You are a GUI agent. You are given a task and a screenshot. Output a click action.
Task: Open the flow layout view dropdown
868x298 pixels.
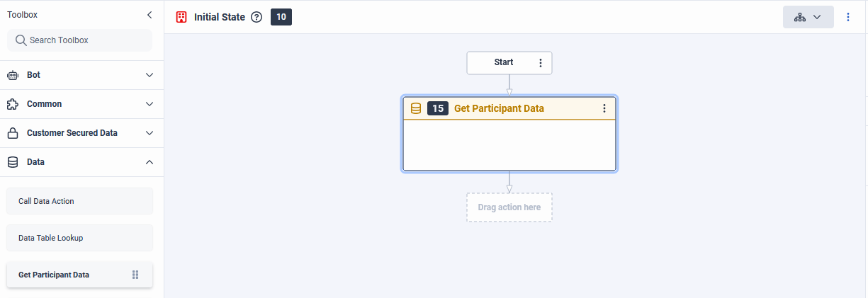(x=808, y=17)
